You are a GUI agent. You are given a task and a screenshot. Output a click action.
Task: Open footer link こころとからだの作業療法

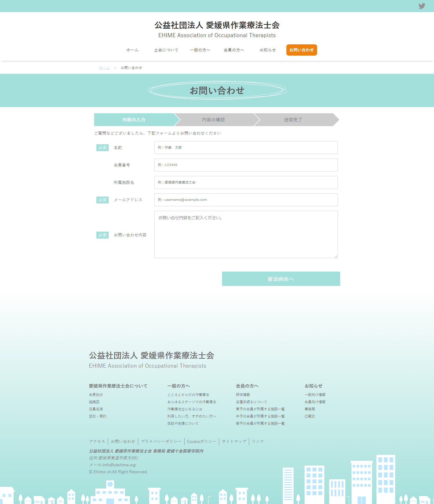[188, 395]
